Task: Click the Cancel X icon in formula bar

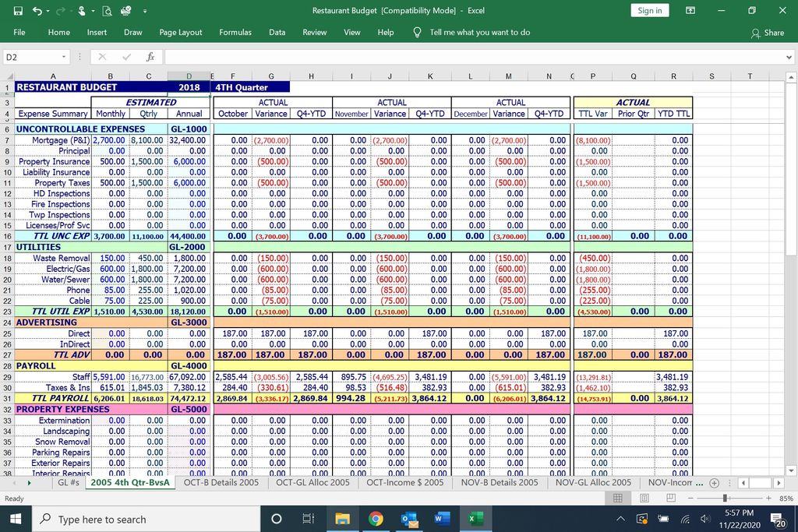Action: pos(102,57)
